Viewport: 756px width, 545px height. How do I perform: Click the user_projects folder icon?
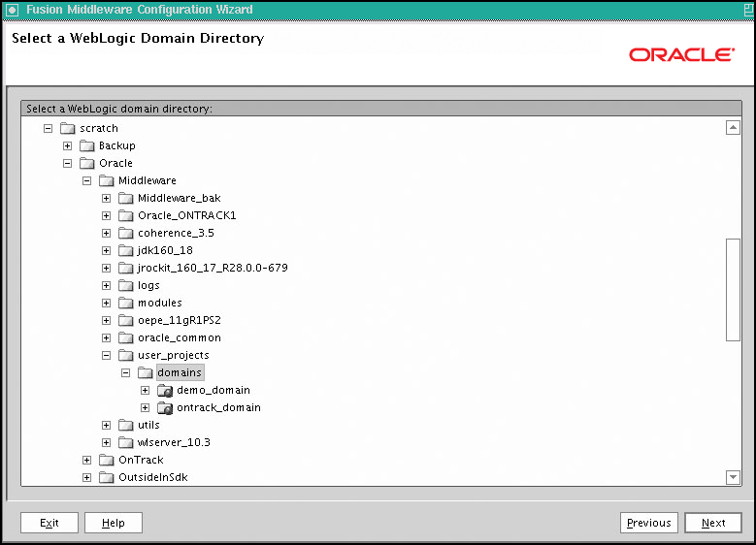click(126, 355)
